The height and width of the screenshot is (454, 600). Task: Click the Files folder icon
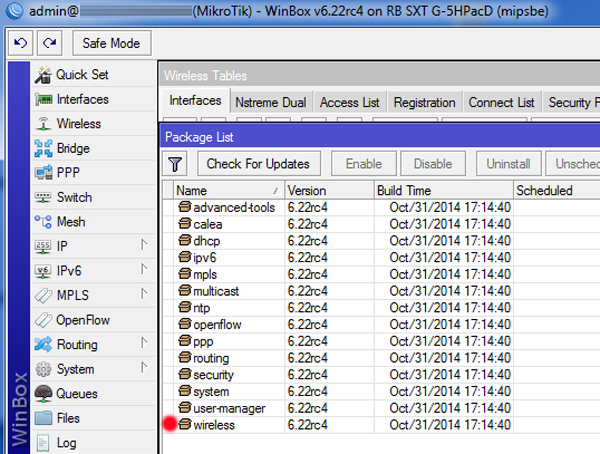pyautogui.click(x=43, y=418)
